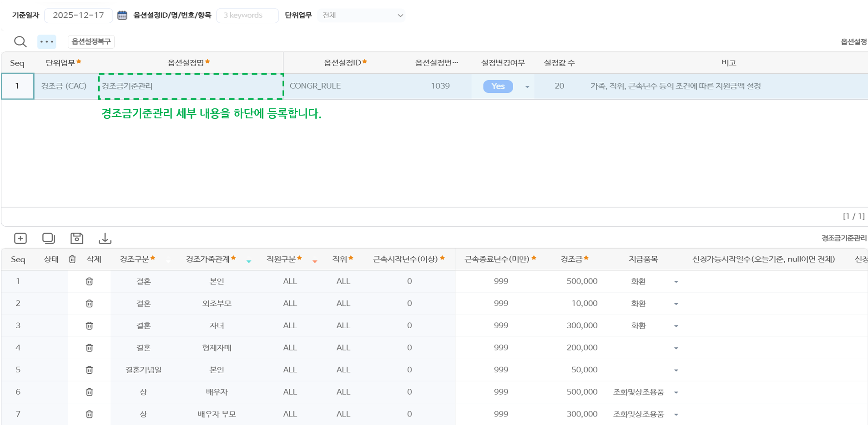868x432 pixels.
Task: Click the 설정값 수 value 20
Action: [x=559, y=86]
